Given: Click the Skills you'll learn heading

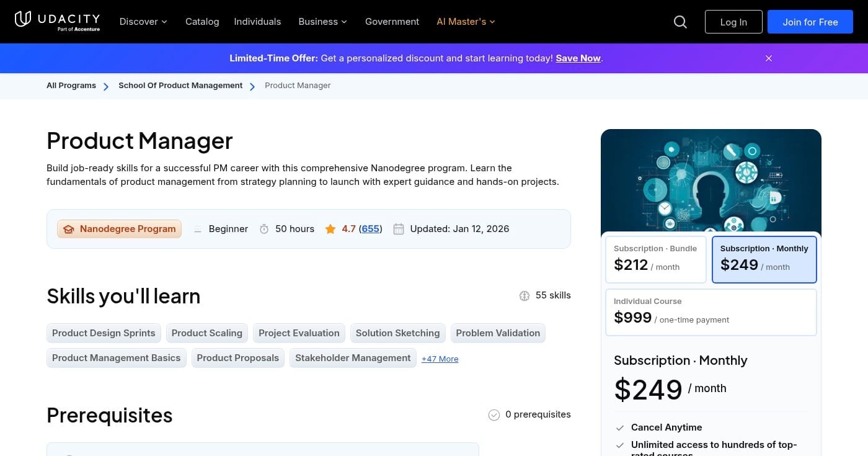Looking at the screenshot, I should click(123, 296).
